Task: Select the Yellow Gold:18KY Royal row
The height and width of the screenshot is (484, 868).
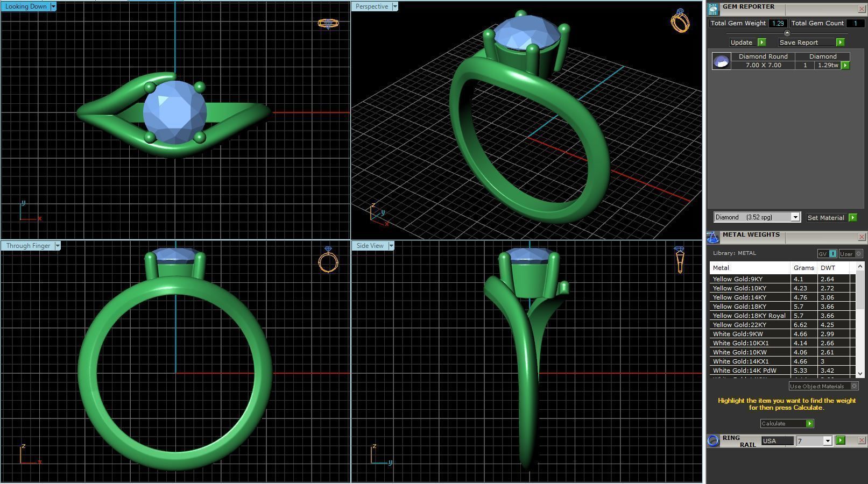Action: 782,316
